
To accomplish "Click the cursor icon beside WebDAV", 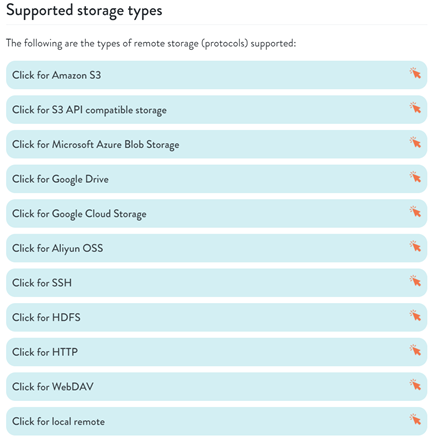I will [415, 385].
